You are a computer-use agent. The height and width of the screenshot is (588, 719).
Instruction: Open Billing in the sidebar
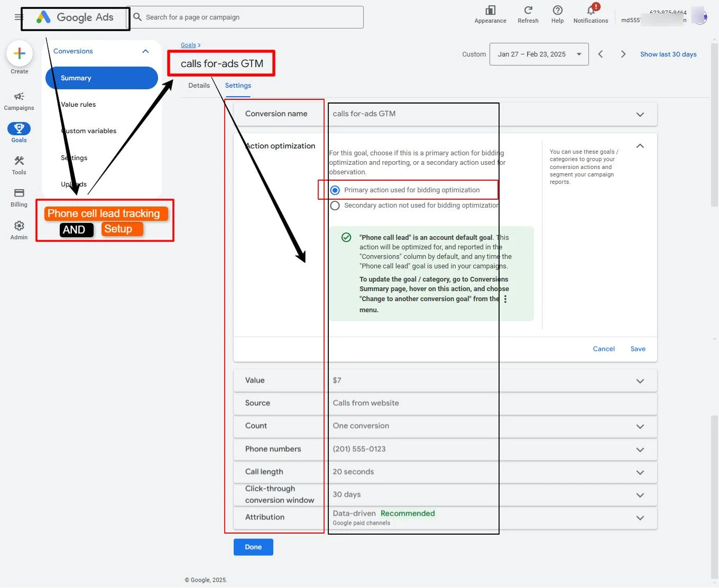coord(19,198)
